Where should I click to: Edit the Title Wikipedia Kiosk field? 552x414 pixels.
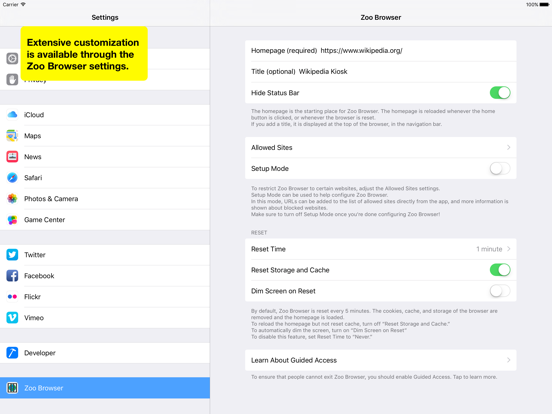[x=323, y=72]
